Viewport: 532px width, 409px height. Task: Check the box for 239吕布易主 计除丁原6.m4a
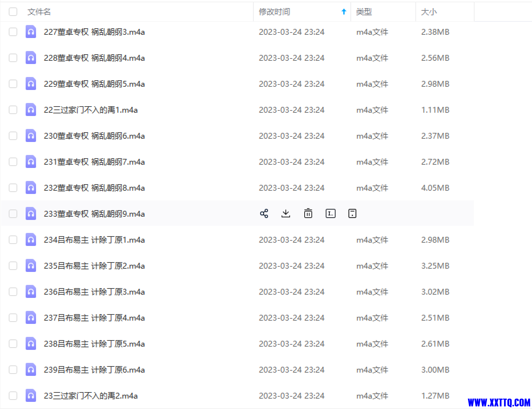click(13, 370)
